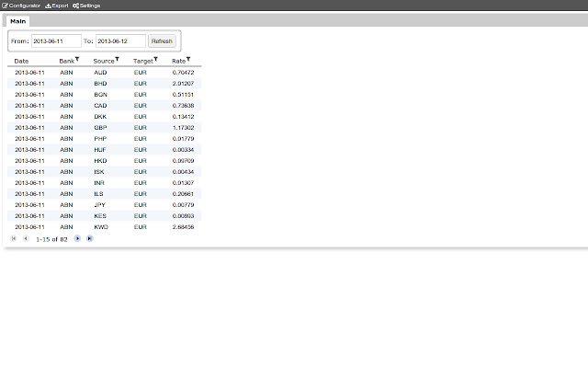
Task: Open the Source column filter icon
Action: [117, 59]
